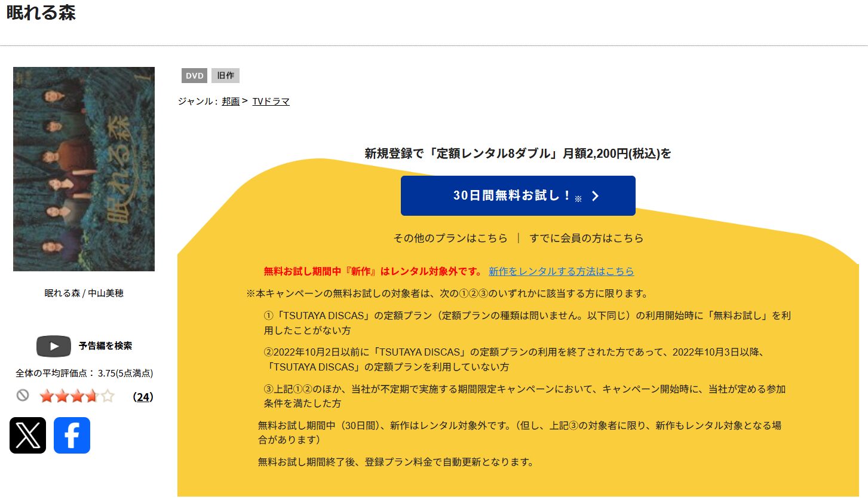Rate the title with fifth star

[x=107, y=396]
